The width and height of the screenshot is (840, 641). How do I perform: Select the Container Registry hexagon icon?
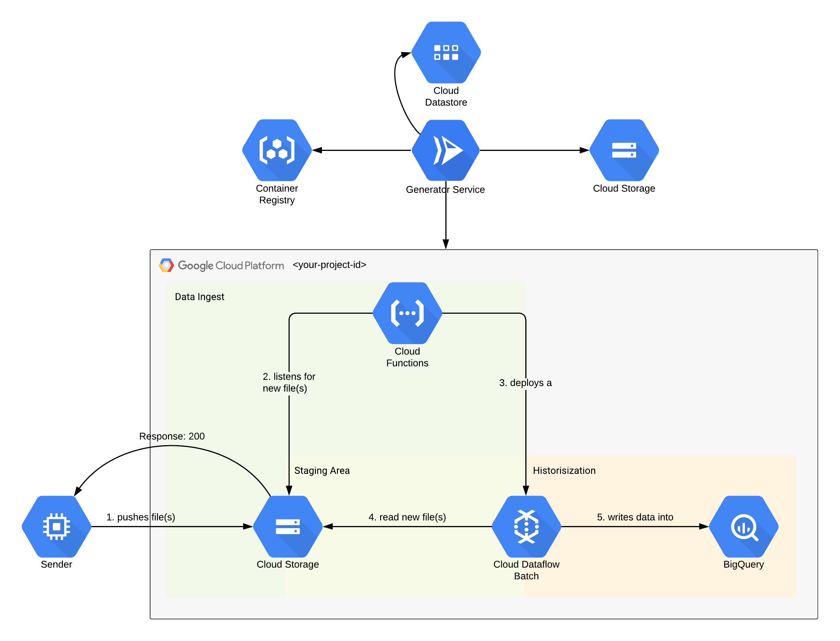click(x=277, y=150)
